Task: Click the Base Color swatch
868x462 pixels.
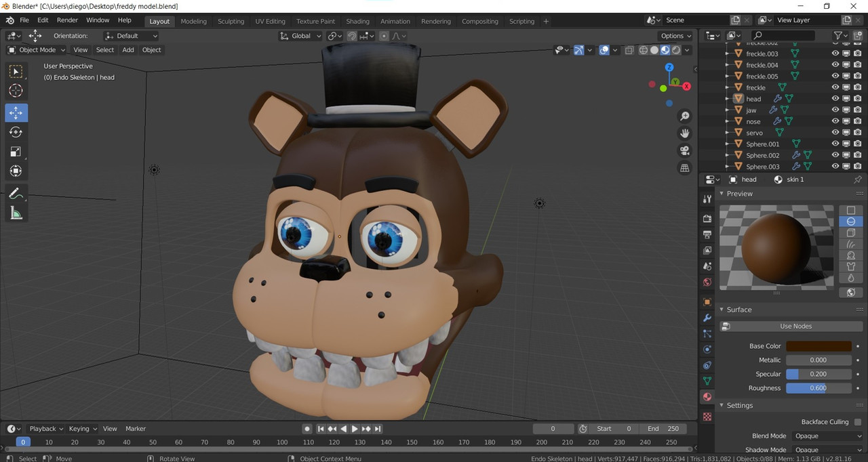Action: (x=818, y=346)
